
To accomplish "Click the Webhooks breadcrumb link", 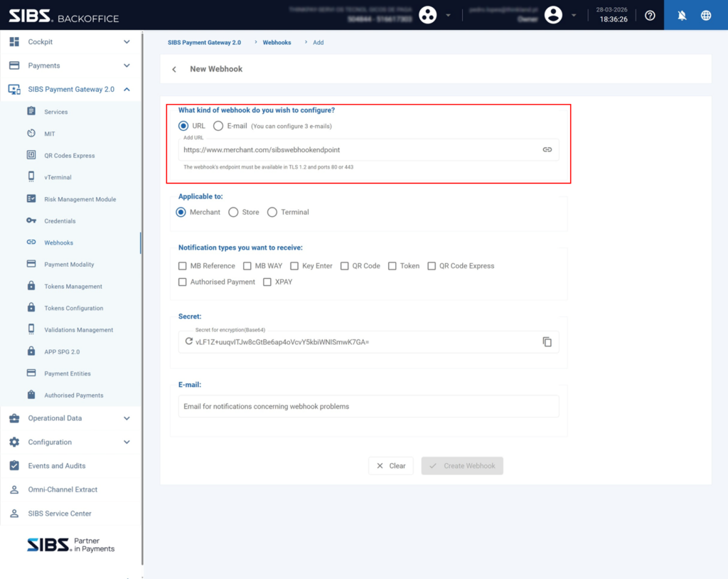I will (x=277, y=43).
